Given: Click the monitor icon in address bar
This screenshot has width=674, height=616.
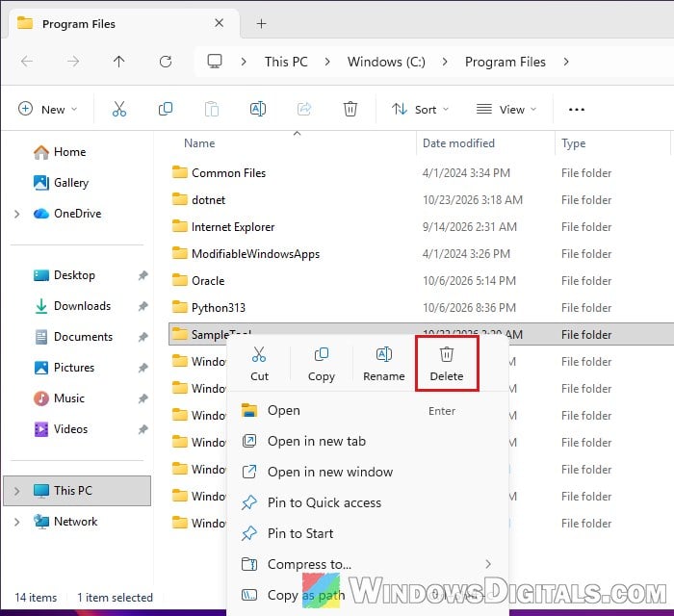Looking at the screenshot, I should pyautogui.click(x=215, y=62).
